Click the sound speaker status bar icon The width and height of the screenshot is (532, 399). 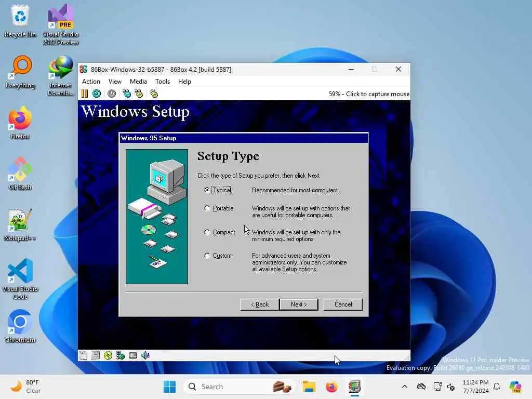[145, 355]
